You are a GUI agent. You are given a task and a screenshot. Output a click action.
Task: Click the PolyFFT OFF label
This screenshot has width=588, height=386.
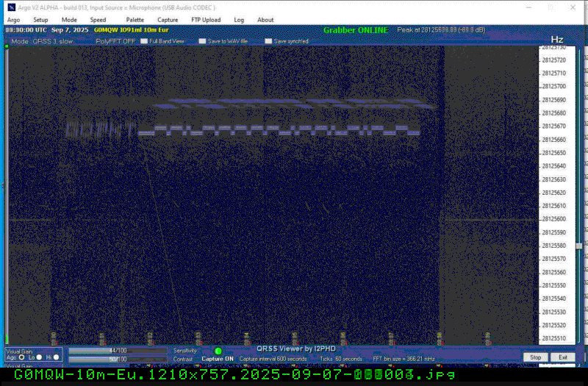(x=115, y=42)
